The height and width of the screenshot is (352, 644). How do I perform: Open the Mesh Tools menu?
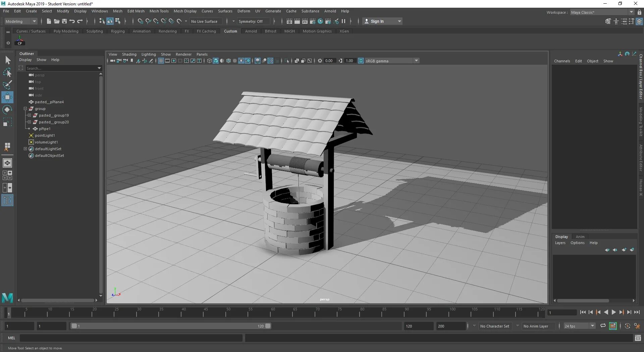coord(159,11)
